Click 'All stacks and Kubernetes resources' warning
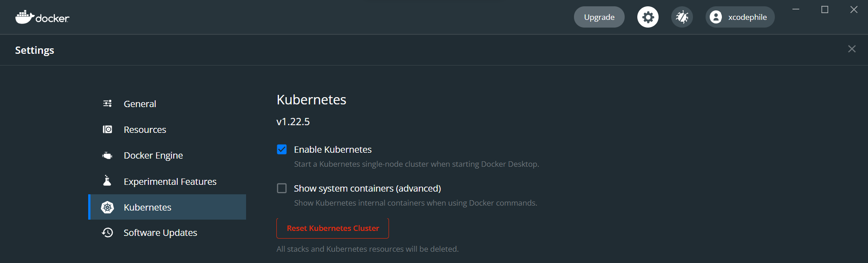This screenshot has width=868, height=263. click(x=368, y=249)
